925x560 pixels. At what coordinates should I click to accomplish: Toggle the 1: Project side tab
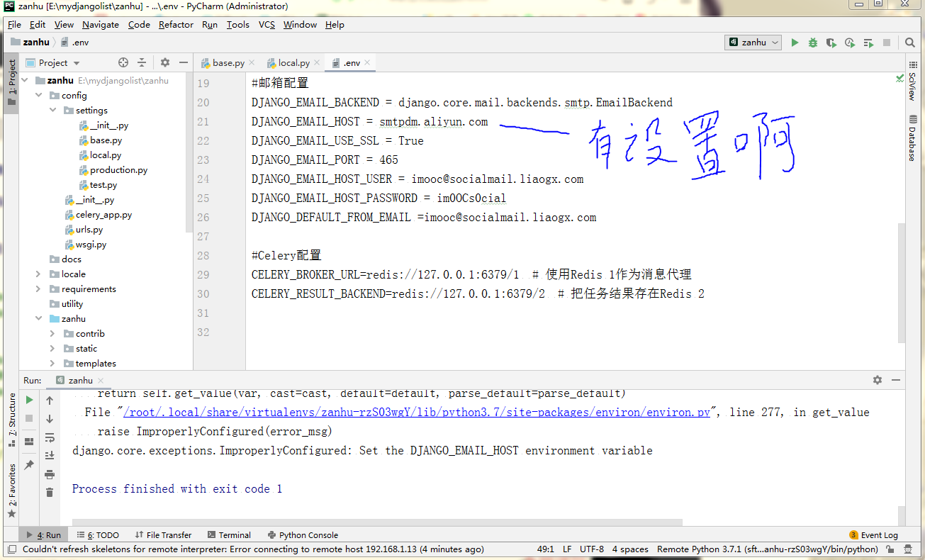11,82
